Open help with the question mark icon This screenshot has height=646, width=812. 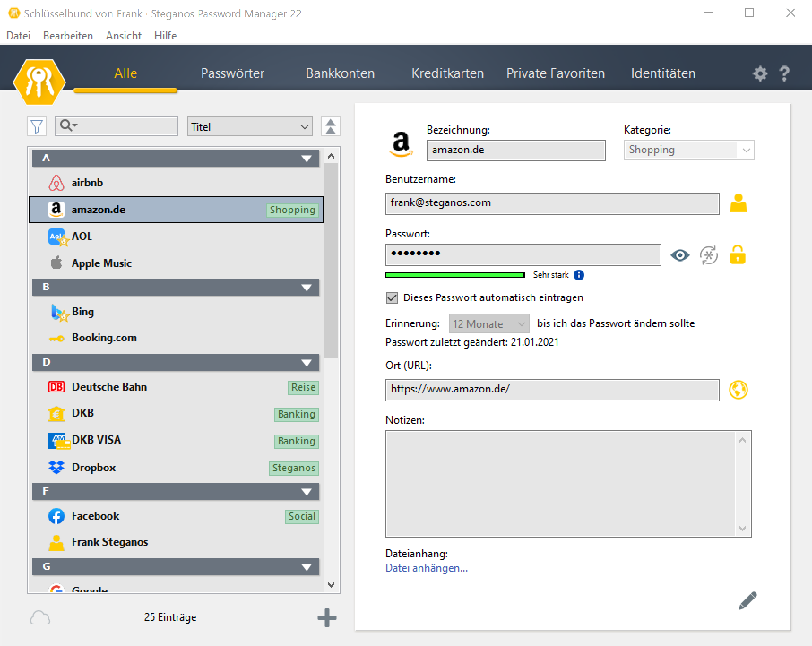(x=784, y=73)
